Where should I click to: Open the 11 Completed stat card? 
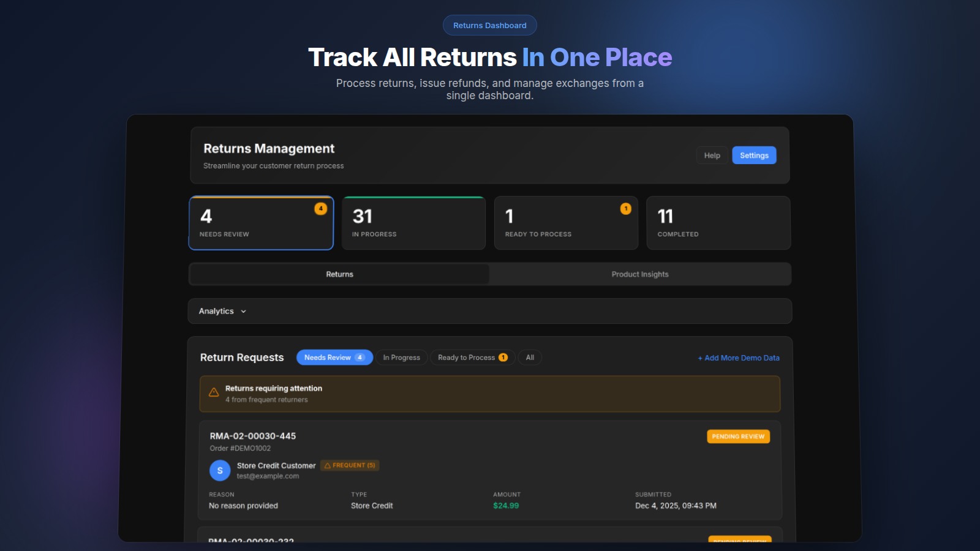pos(718,223)
